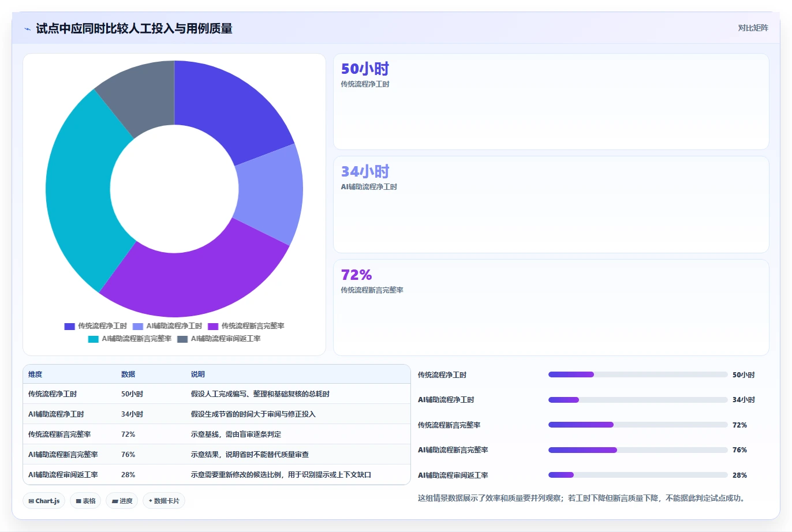Toggle legend swatch 传统流程断言完整率
Image resolution: width=792 pixels, height=532 pixels.
click(x=213, y=327)
